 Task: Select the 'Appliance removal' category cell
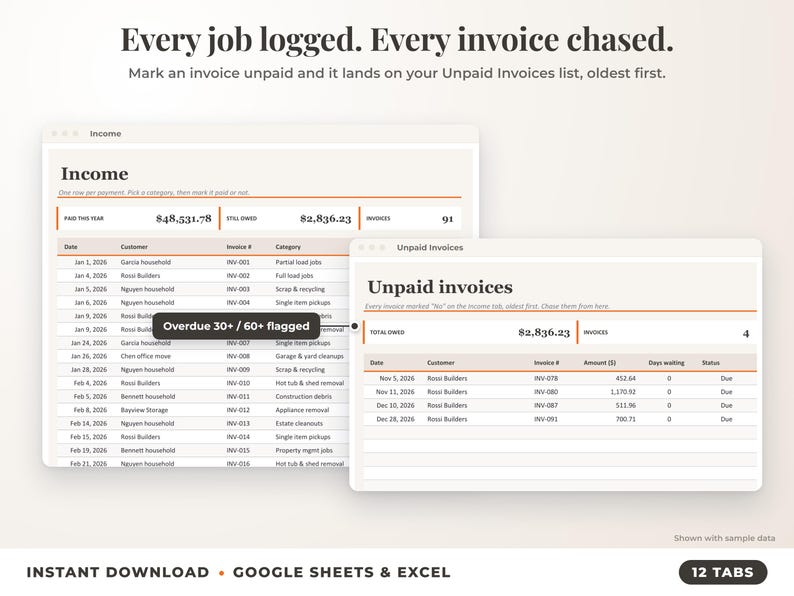tap(302, 410)
